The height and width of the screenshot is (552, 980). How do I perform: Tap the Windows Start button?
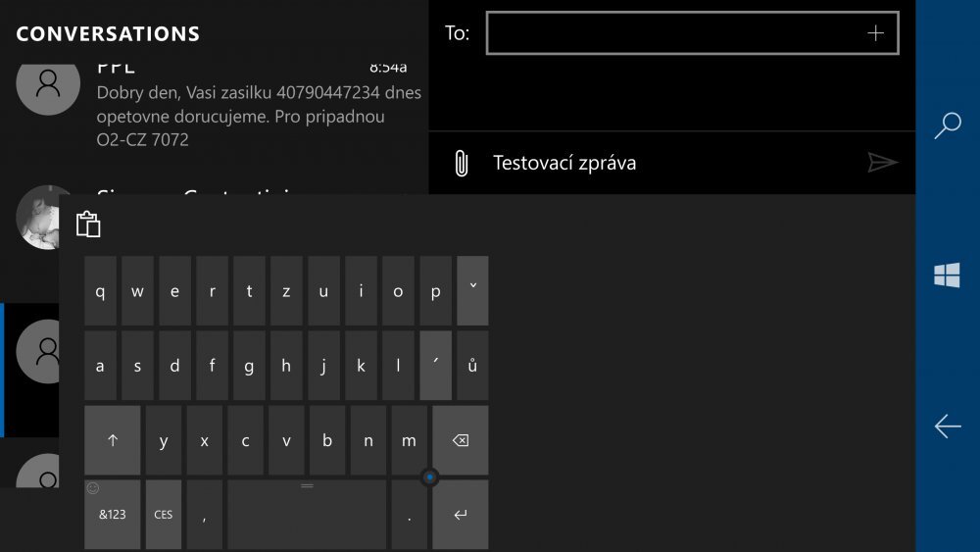(x=947, y=276)
